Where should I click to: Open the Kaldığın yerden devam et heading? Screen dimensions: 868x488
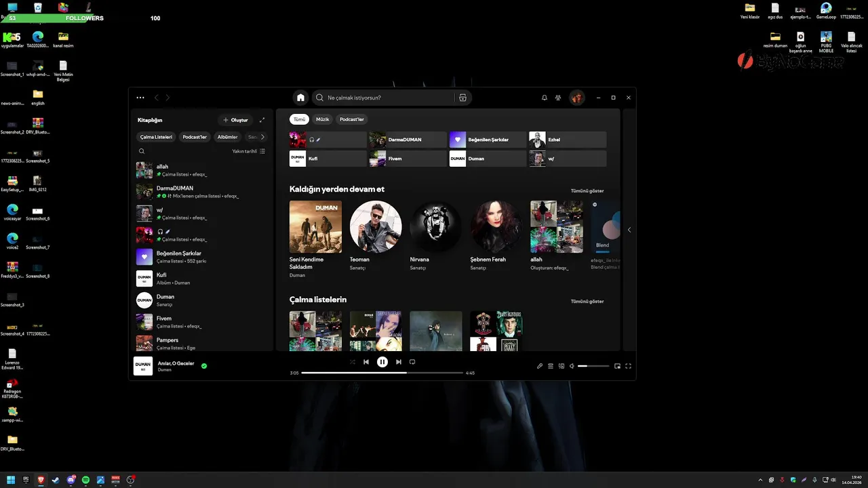[x=337, y=189]
